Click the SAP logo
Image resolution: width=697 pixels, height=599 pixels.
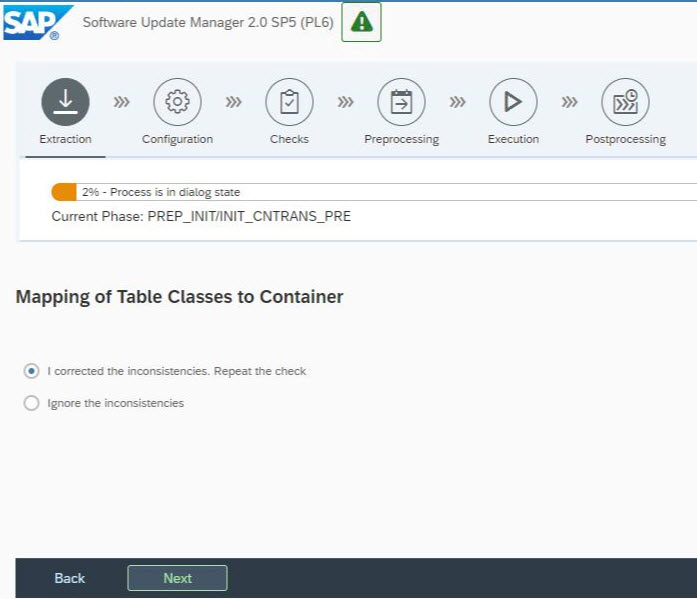click(37, 22)
